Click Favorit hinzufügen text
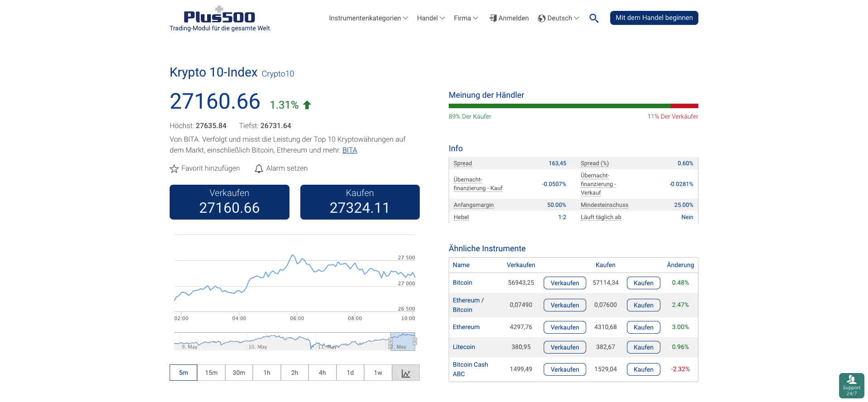Viewport: 868px width, 402px height. click(211, 168)
